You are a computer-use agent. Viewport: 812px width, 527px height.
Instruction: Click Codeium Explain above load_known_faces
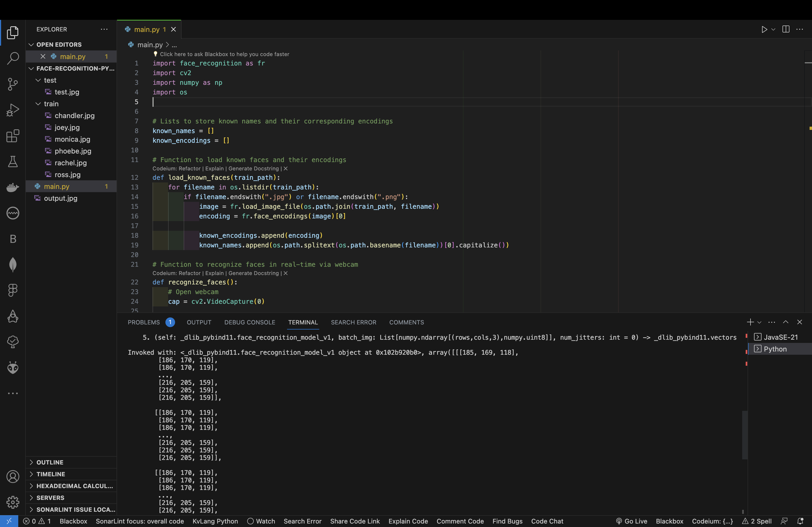214,169
